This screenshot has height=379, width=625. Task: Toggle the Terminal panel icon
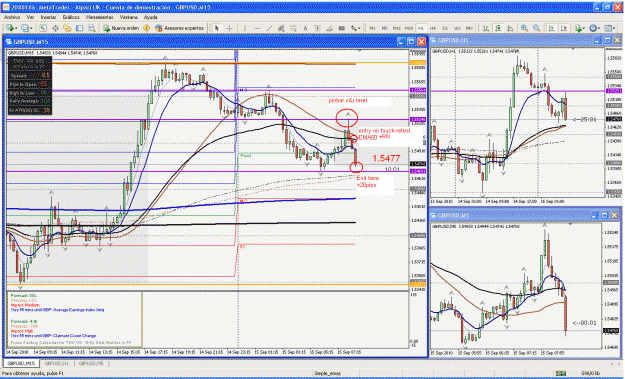[79, 28]
